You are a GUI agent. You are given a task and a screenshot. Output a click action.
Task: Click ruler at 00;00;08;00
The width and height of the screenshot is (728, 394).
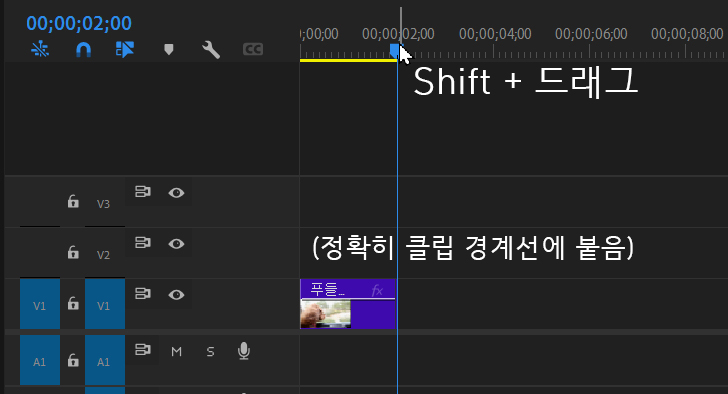click(x=687, y=34)
